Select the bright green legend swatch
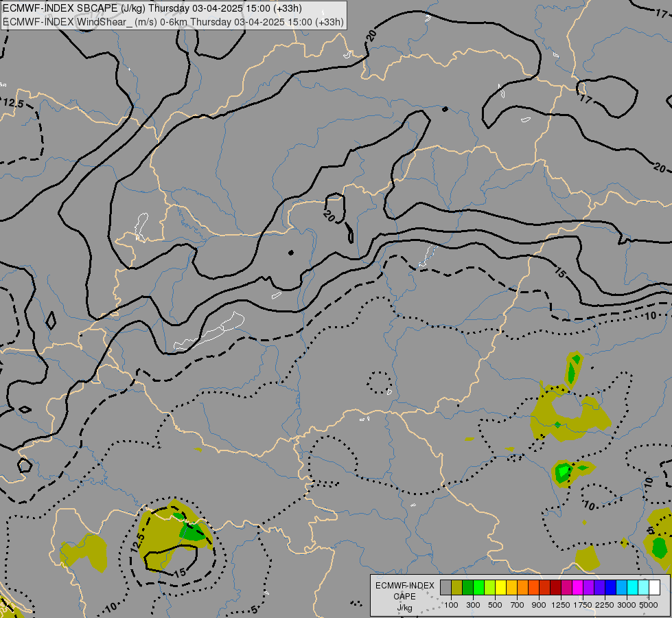This screenshot has width=672, height=618. (478, 587)
